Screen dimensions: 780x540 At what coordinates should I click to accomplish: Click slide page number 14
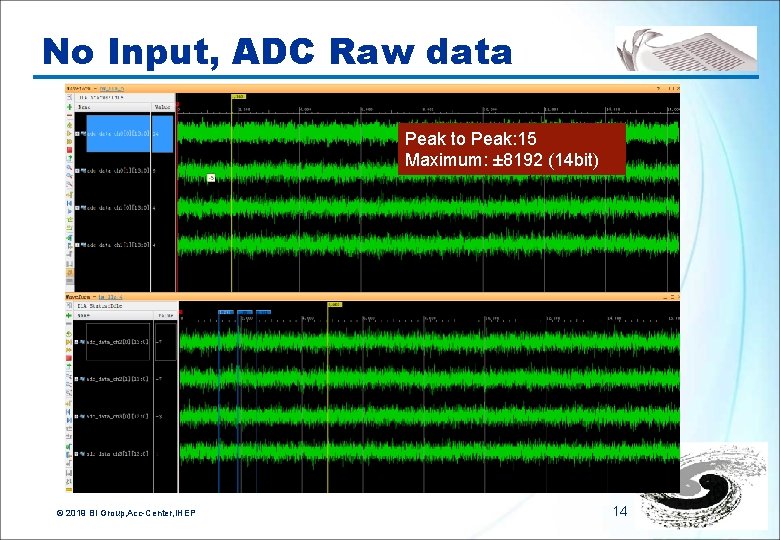pos(620,511)
